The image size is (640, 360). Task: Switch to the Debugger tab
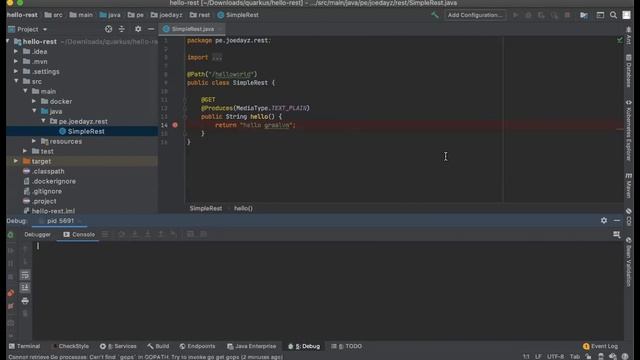38,234
